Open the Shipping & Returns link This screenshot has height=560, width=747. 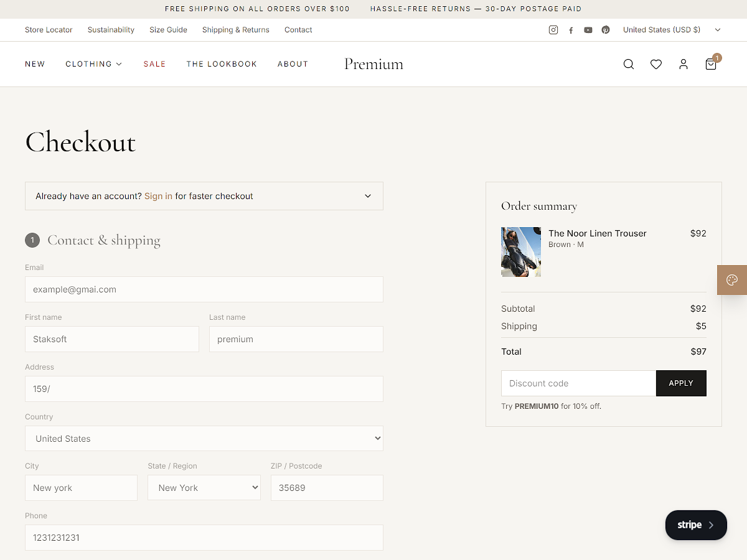click(236, 30)
